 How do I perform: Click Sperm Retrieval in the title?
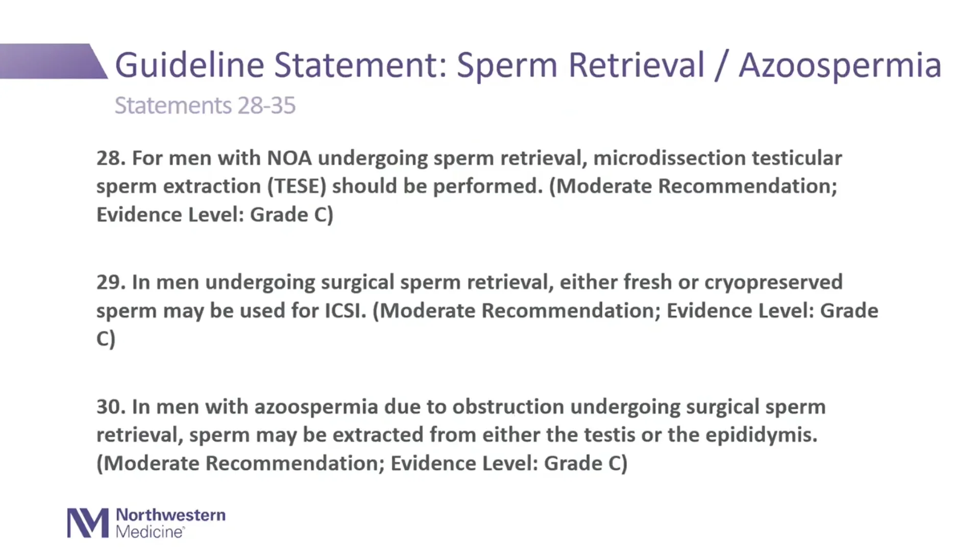(580, 65)
